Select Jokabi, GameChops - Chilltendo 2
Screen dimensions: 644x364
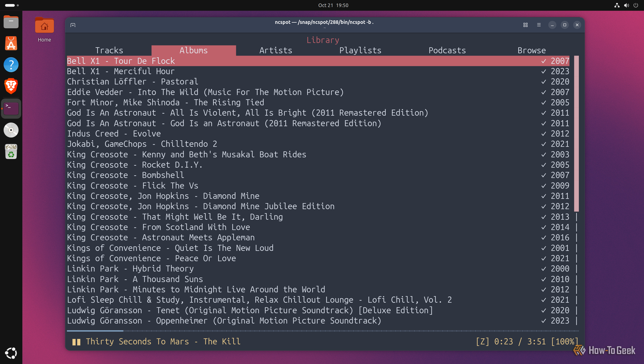[318, 144]
